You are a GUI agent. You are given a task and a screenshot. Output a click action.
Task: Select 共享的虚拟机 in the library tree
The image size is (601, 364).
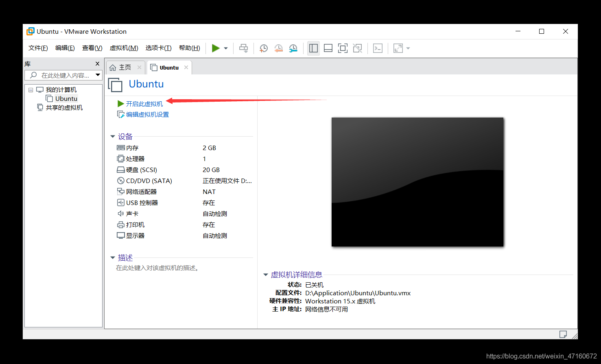coord(64,108)
